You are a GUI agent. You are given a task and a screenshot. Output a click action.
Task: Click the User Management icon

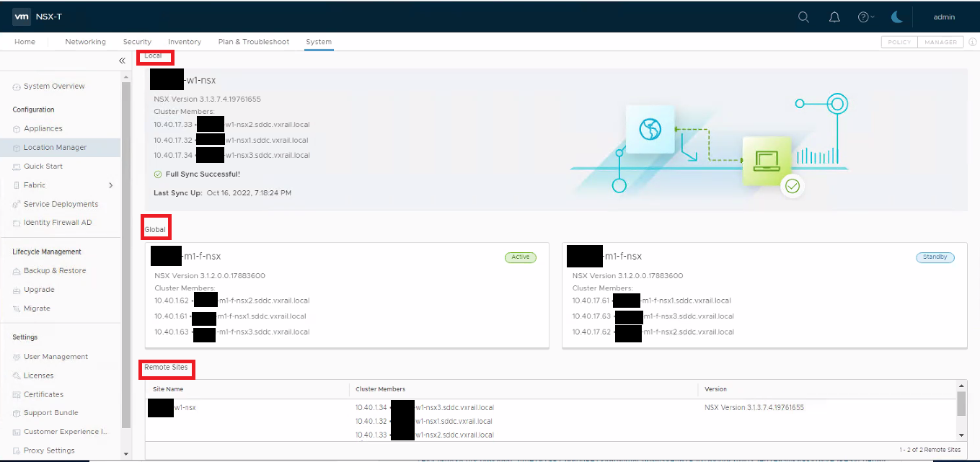pos(17,357)
